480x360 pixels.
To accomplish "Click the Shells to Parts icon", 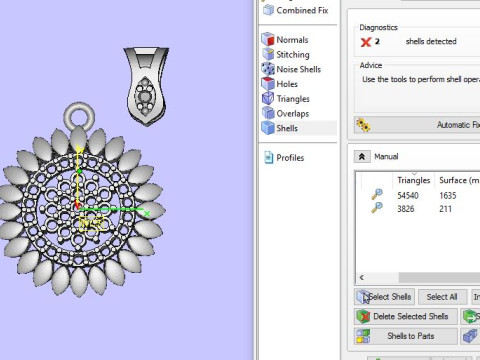I will pyautogui.click(x=363, y=336).
